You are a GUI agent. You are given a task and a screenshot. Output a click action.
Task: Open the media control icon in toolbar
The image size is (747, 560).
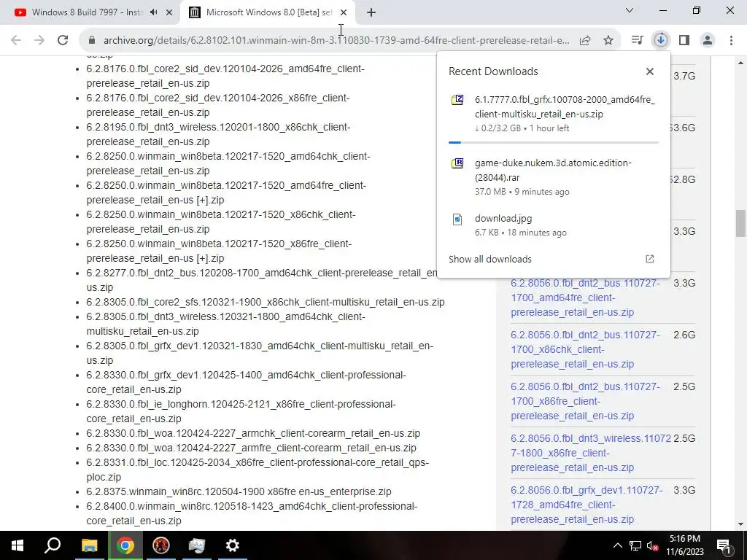point(637,41)
